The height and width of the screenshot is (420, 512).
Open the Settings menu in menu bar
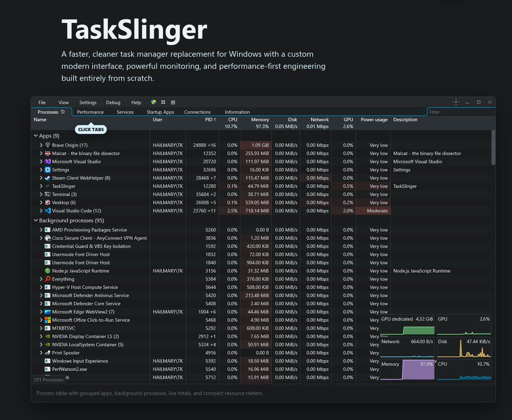pos(88,102)
